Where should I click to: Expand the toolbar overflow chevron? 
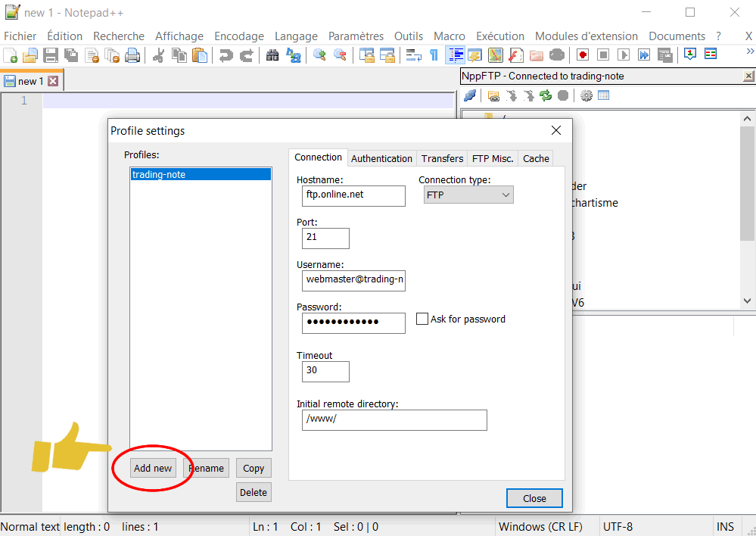[750, 51]
